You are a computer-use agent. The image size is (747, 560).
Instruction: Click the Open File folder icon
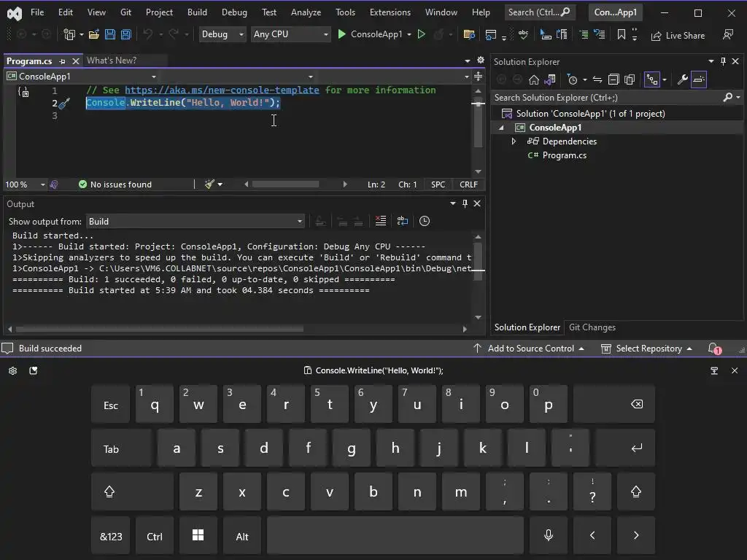point(94,34)
